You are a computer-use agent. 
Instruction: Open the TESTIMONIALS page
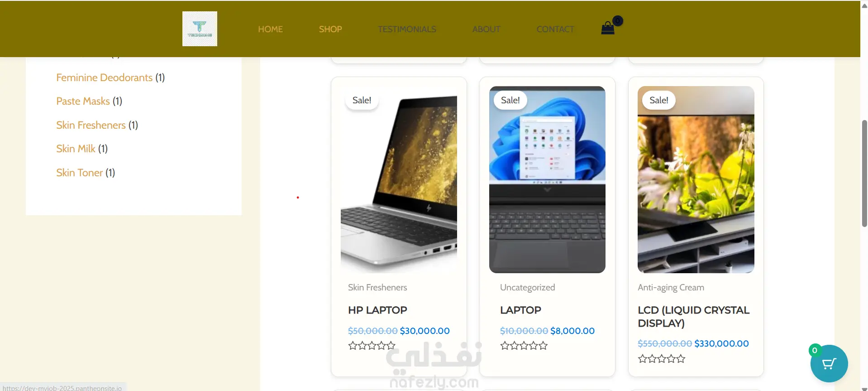click(407, 29)
